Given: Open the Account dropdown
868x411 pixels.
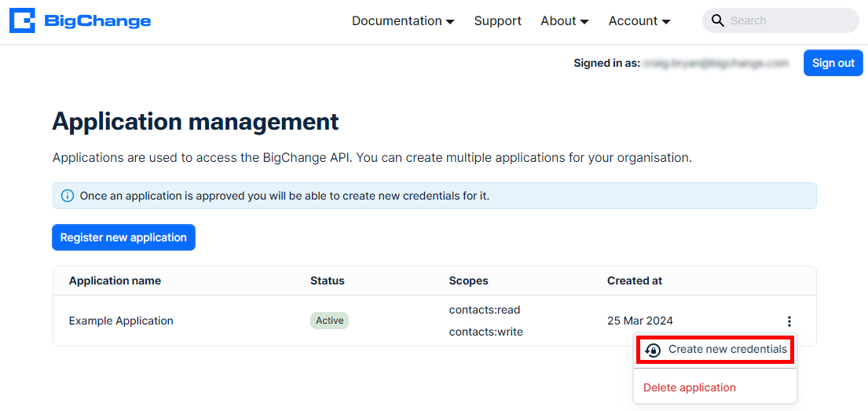Looking at the screenshot, I should (639, 21).
